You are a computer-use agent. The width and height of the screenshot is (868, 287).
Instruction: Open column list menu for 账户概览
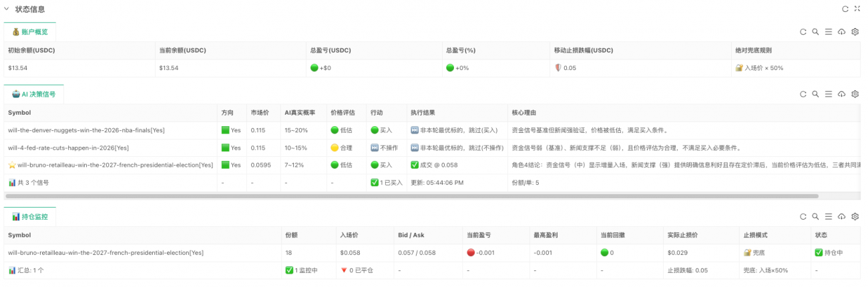tap(828, 32)
